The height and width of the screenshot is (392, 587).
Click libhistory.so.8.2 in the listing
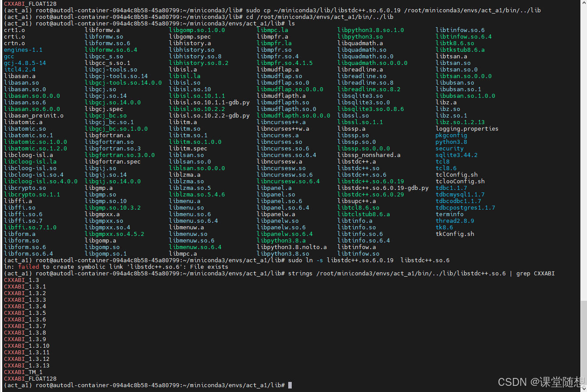coord(199,63)
